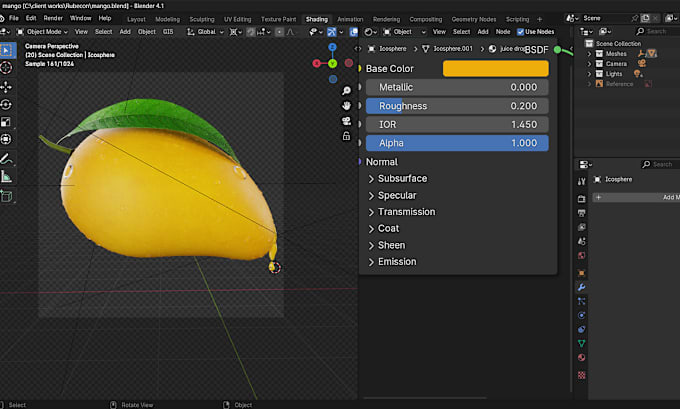Expand the Camera collection

pyautogui.click(x=589, y=64)
